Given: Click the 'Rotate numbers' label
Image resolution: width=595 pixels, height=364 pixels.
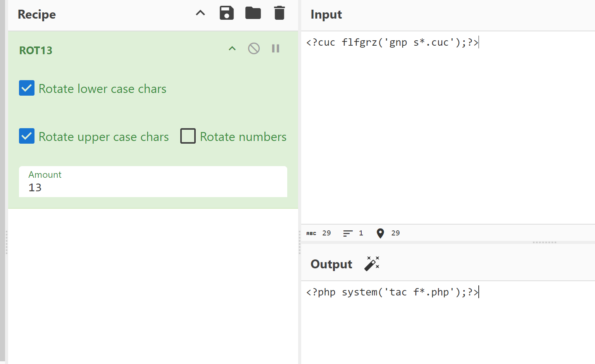Looking at the screenshot, I should pos(243,137).
